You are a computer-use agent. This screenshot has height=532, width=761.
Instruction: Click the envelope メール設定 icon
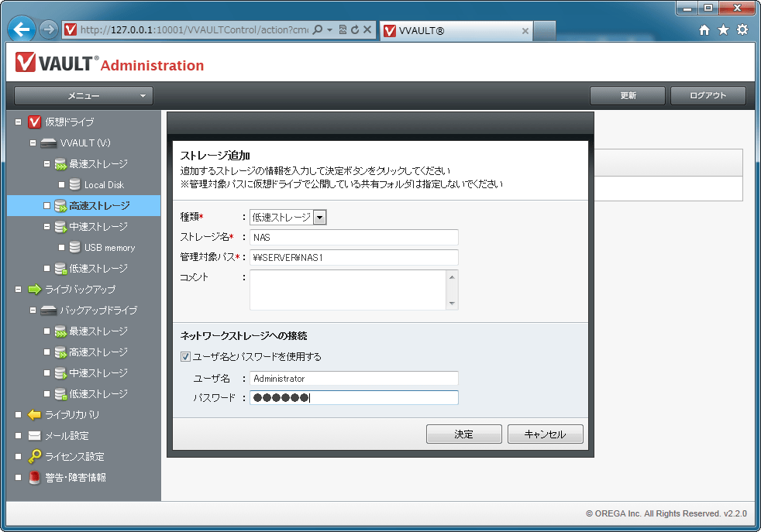click(x=34, y=435)
